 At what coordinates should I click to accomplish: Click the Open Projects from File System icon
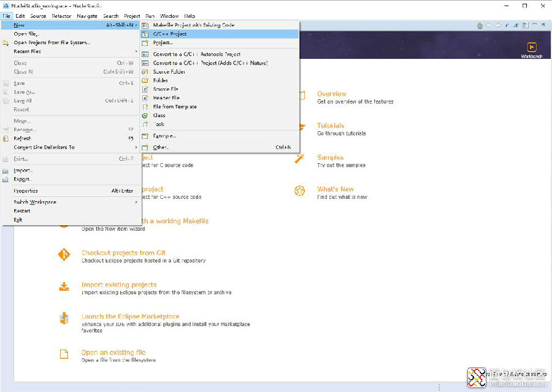coord(6,43)
